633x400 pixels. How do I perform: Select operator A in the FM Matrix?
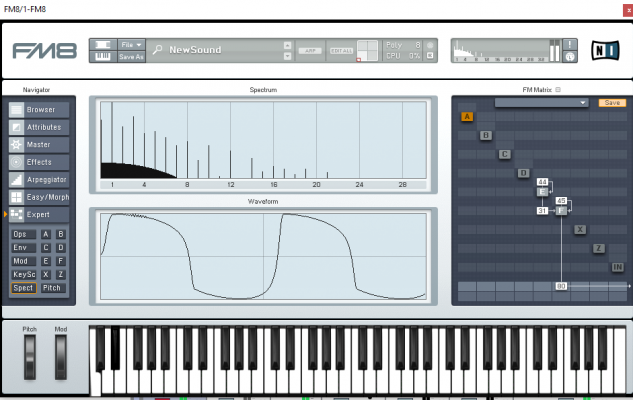467,117
